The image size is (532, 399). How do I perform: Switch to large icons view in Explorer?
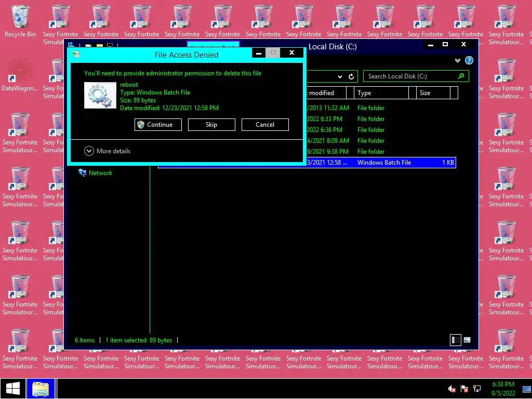click(x=467, y=340)
